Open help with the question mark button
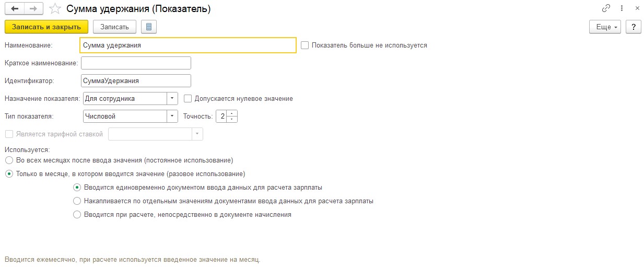The height and width of the screenshot is (267, 644). (x=633, y=27)
